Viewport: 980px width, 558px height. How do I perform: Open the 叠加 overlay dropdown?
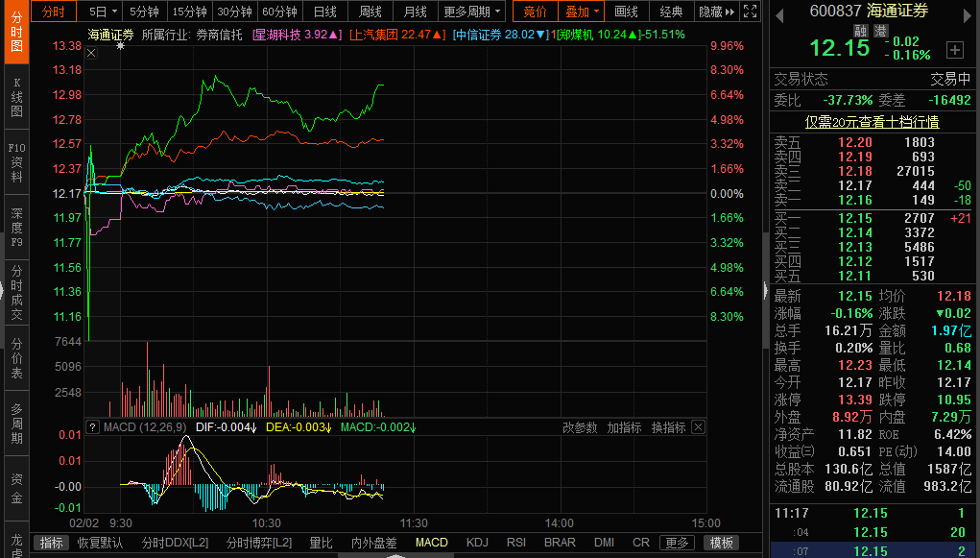582,12
